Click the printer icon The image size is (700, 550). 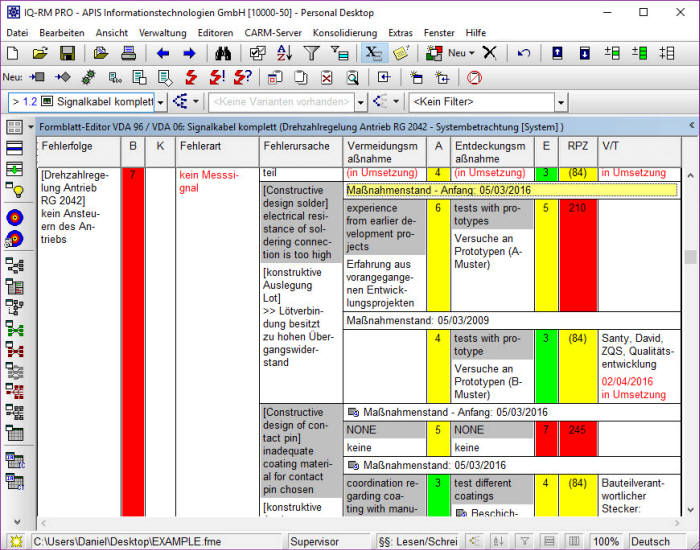coord(129,54)
